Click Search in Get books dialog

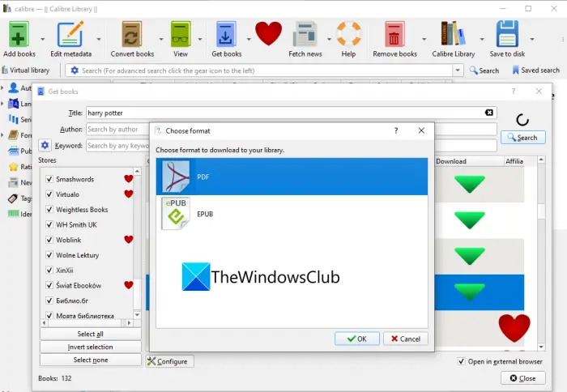coord(523,138)
